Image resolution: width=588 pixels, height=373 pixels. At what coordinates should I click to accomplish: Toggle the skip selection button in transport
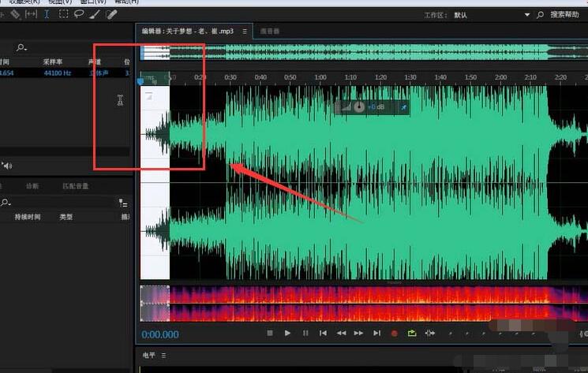pyautogui.click(x=430, y=334)
